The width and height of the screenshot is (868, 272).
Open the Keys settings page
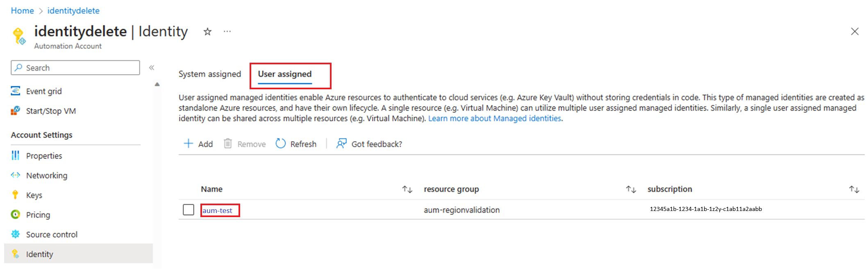click(x=34, y=195)
